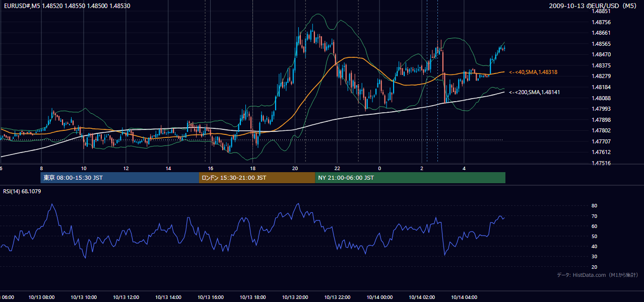Click price axis value 1.48375

pyautogui.click(x=601, y=65)
